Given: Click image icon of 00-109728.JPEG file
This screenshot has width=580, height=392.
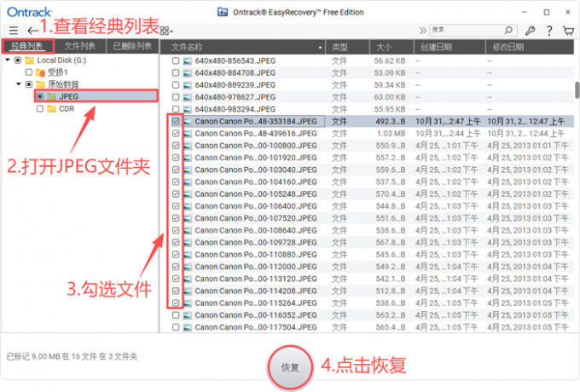Looking at the screenshot, I should tap(188, 242).
